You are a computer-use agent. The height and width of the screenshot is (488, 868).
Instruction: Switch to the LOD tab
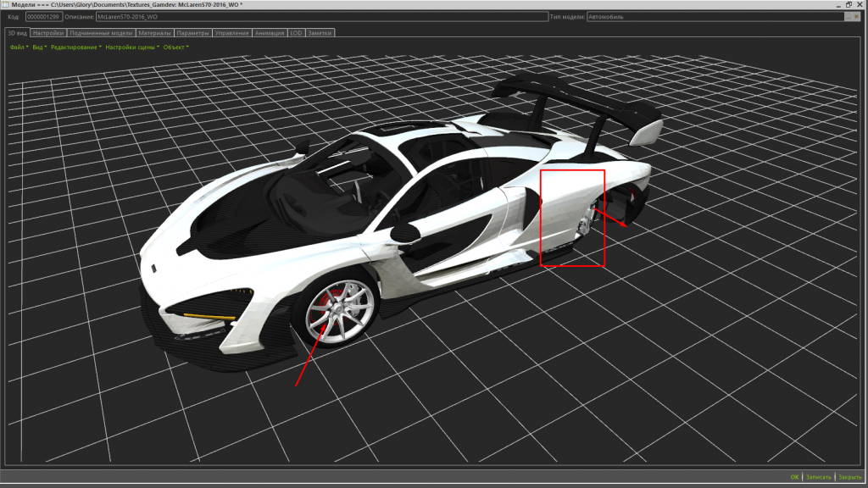pos(297,33)
